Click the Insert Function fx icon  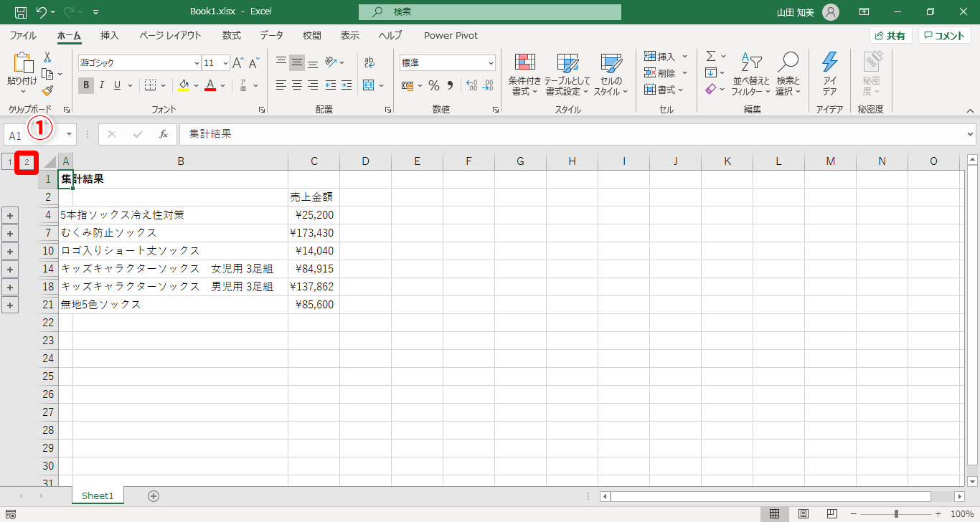(x=164, y=134)
